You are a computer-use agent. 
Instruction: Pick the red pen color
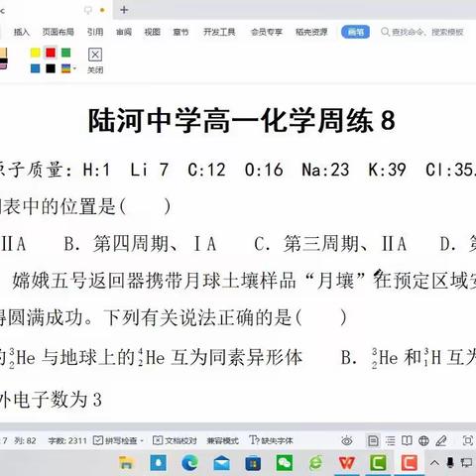pyautogui.click(x=51, y=53)
